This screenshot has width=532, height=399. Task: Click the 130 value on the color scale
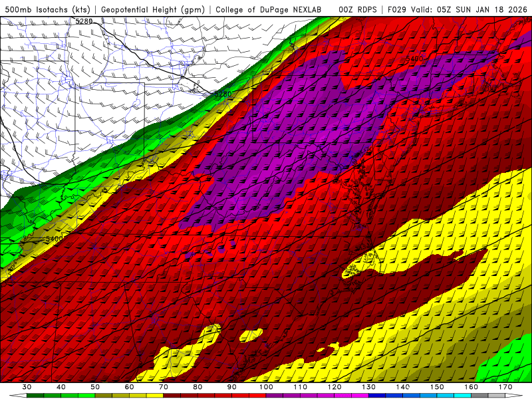pyautogui.click(x=369, y=387)
